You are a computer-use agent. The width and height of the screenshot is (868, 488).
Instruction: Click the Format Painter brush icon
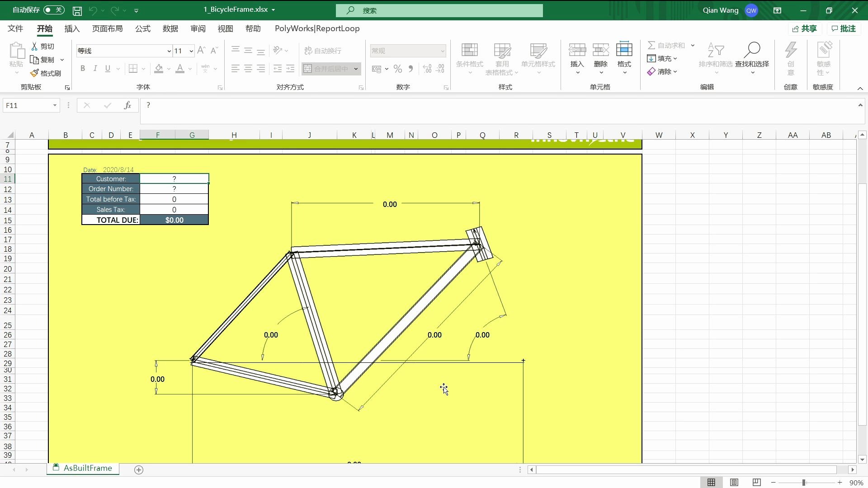pos(35,73)
